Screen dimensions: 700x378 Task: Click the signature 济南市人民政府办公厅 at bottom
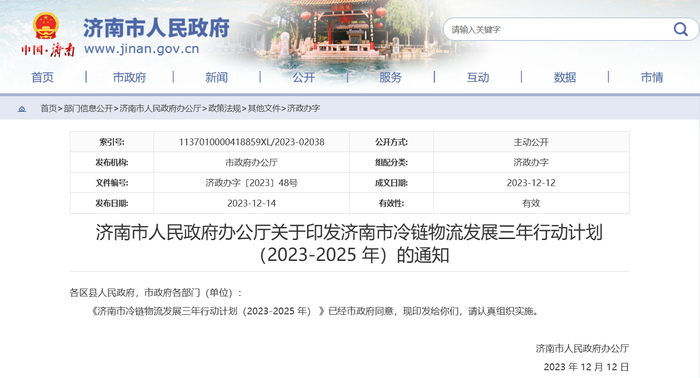click(582, 348)
